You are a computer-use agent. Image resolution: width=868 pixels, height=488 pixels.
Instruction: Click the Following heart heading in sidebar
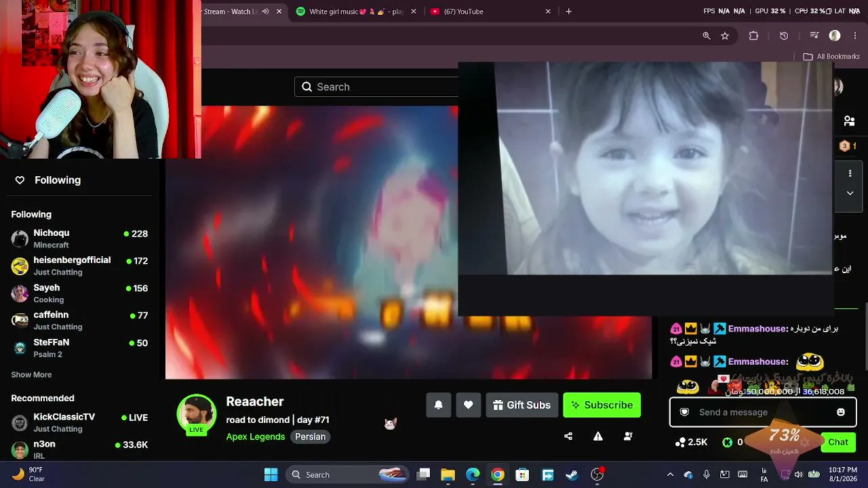point(47,180)
